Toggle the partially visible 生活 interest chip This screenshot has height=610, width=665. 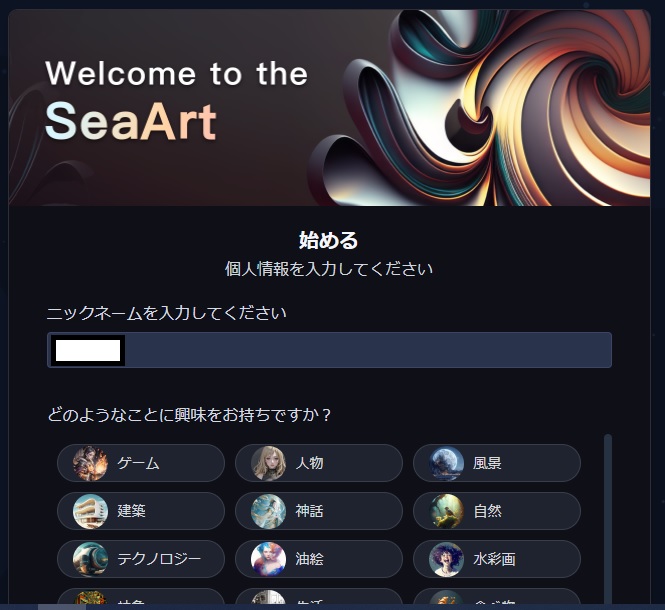[319, 596]
